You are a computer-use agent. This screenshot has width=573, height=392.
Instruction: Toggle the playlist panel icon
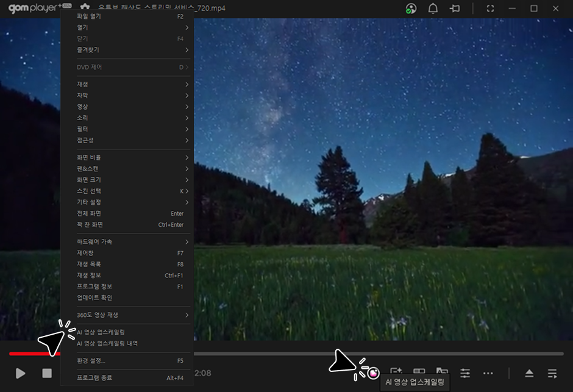click(552, 373)
